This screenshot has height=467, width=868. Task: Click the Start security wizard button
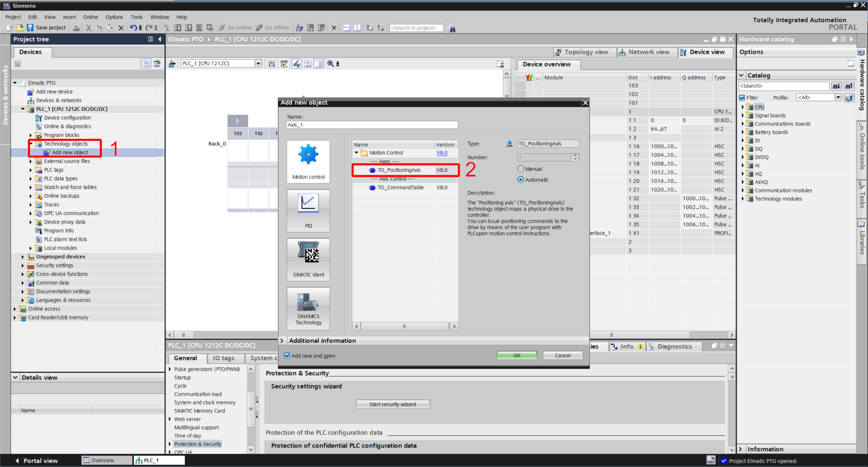coord(392,405)
